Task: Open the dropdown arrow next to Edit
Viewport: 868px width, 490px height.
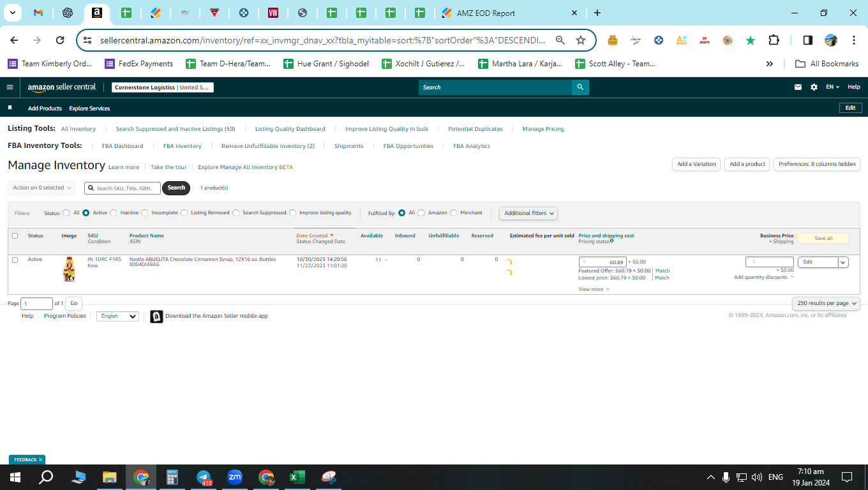Action: coord(843,262)
